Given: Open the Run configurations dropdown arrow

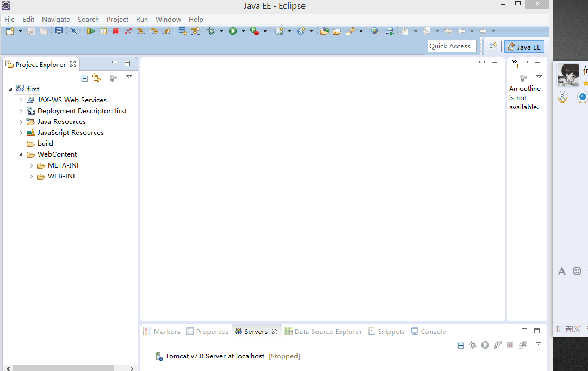Looking at the screenshot, I should click(x=243, y=31).
